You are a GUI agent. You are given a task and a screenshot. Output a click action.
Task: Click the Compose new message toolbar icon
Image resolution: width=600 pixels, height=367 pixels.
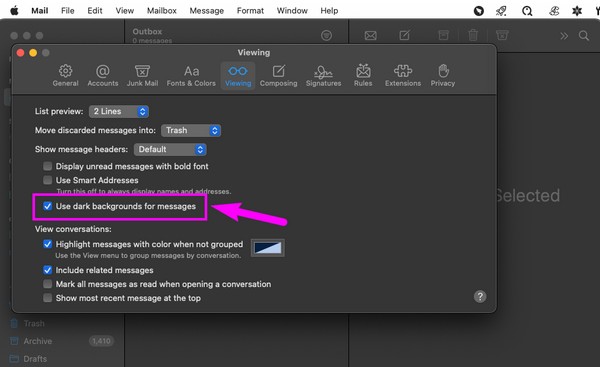404,36
